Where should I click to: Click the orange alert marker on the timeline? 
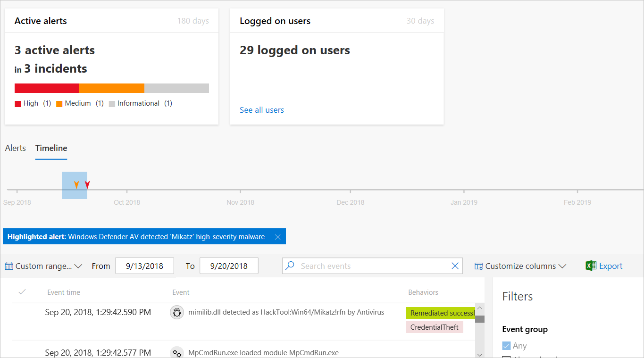click(76, 184)
